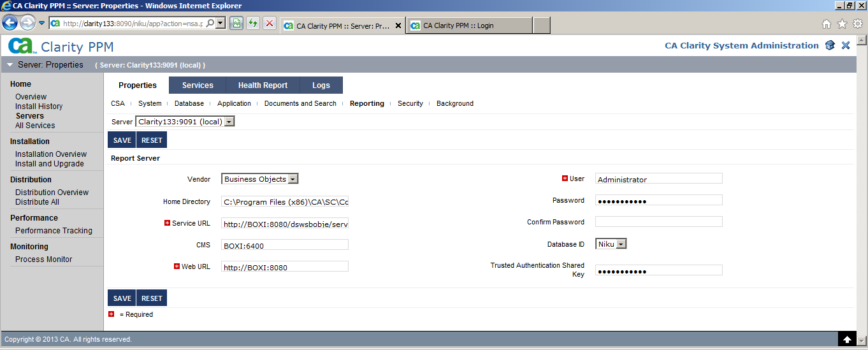The height and width of the screenshot is (350, 868).
Task: Open All Services link
Action: pos(35,126)
